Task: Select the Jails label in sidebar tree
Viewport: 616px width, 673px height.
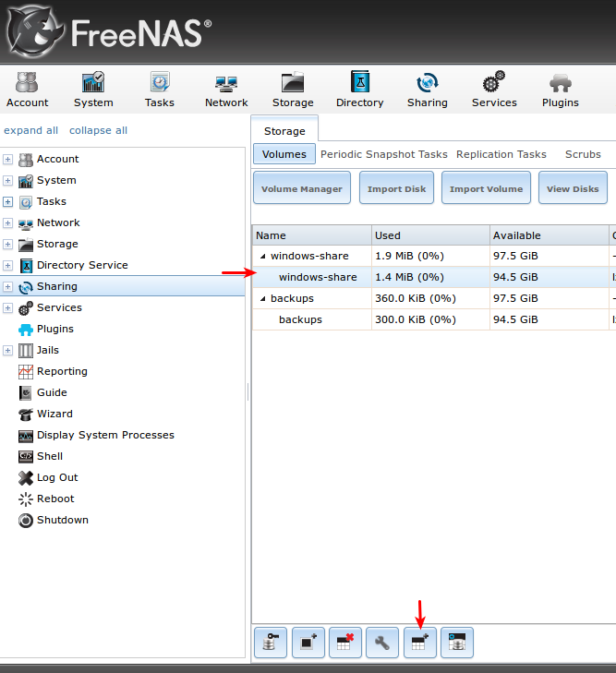Action: [48, 350]
